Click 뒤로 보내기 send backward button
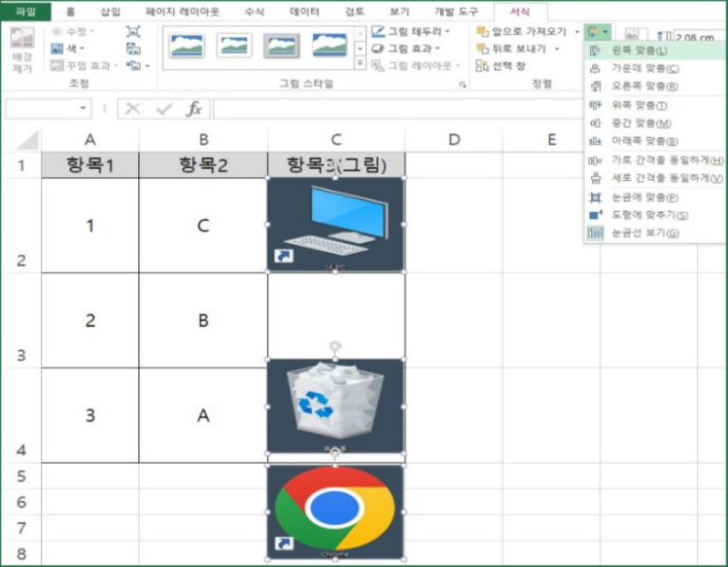 pyautogui.click(x=511, y=49)
